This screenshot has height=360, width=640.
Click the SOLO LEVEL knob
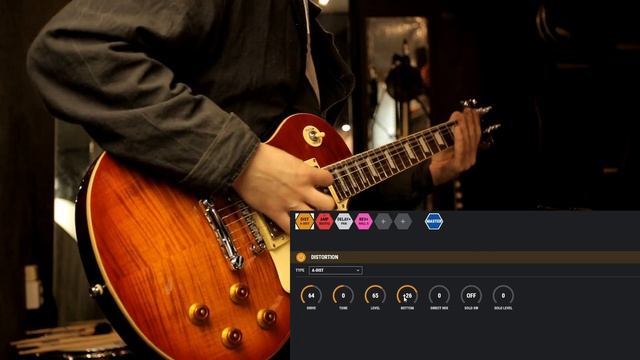503,296
